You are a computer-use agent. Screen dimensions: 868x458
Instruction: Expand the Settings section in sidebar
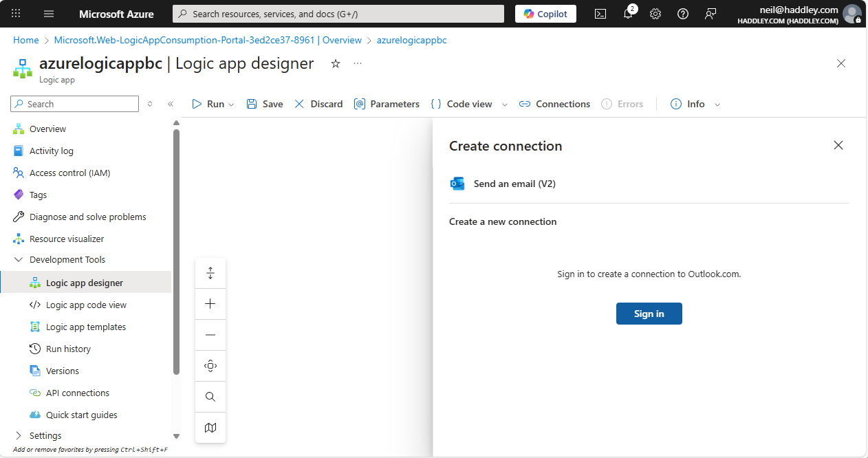click(19, 435)
